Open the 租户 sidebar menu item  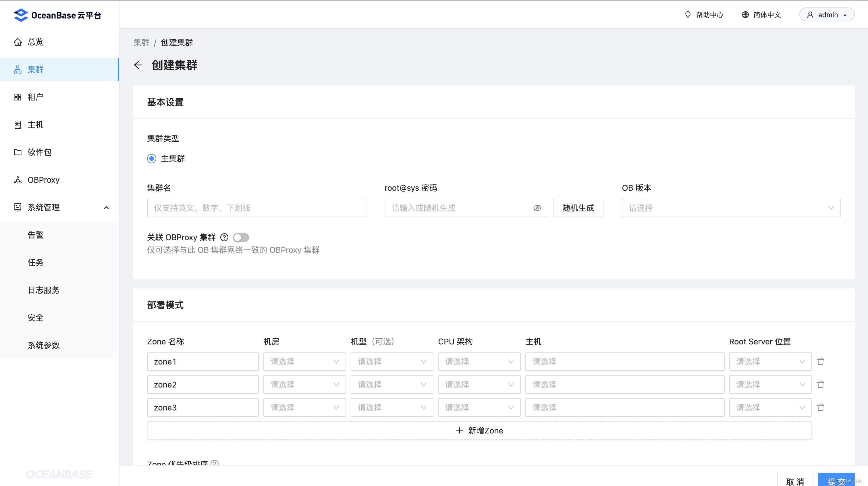[x=35, y=97]
